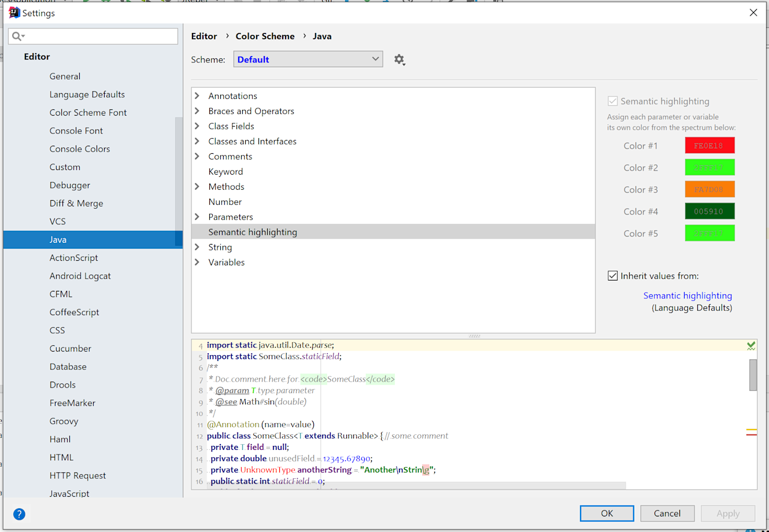Click in the settings search field

93,36
